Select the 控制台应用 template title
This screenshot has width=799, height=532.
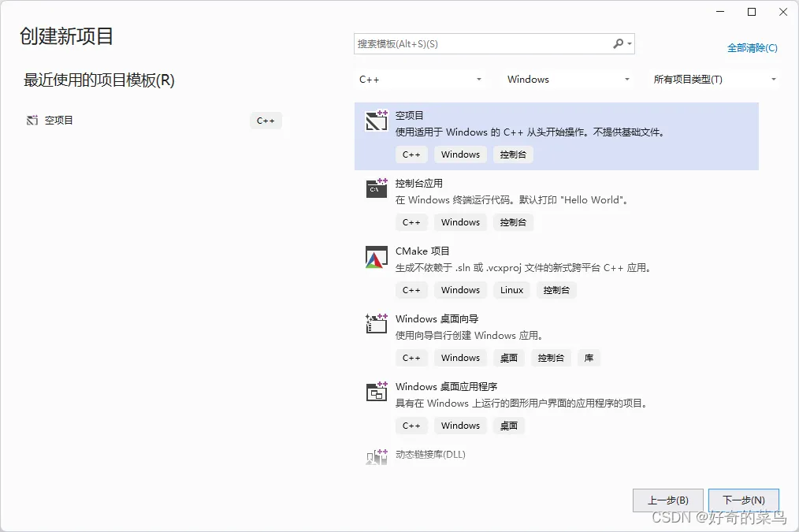tap(419, 184)
